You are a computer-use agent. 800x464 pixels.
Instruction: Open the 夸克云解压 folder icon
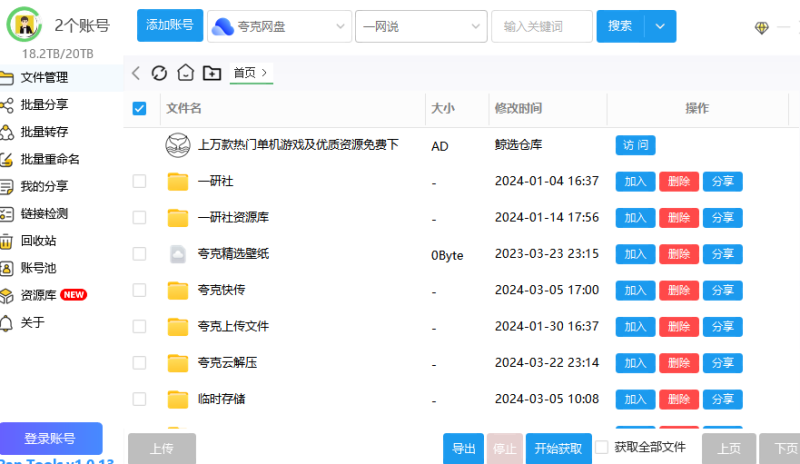click(x=178, y=362)
